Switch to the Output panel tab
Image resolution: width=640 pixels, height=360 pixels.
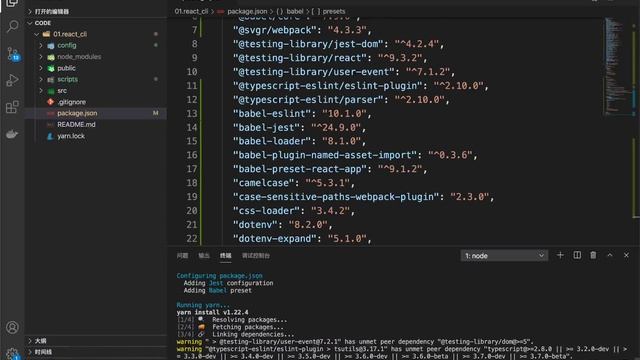coord(204,256)
